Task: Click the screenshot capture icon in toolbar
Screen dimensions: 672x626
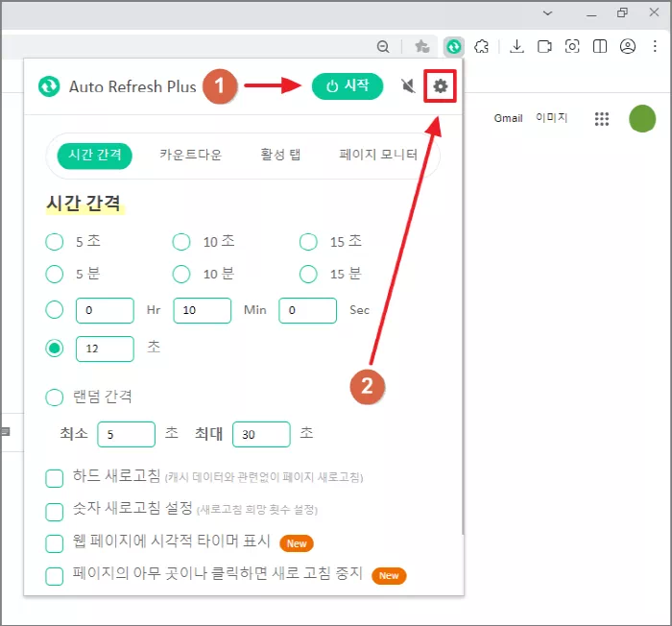Action: 572,46
